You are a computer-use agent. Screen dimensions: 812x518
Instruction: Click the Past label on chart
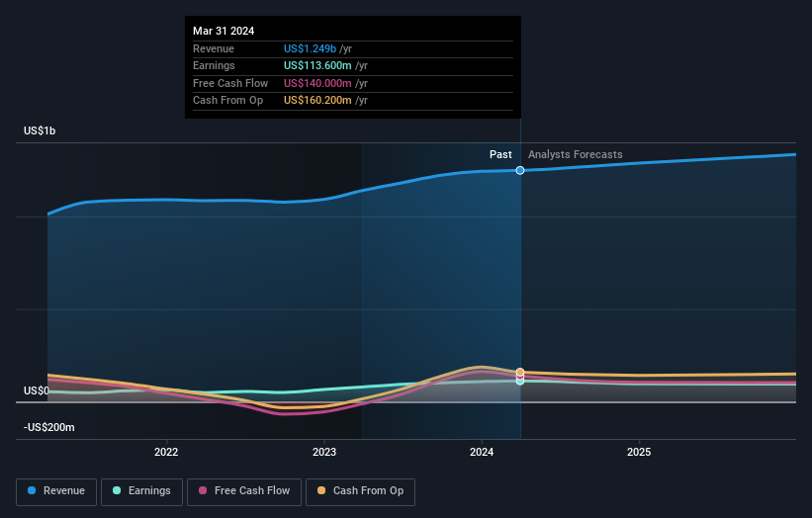[x=500, y=155]
